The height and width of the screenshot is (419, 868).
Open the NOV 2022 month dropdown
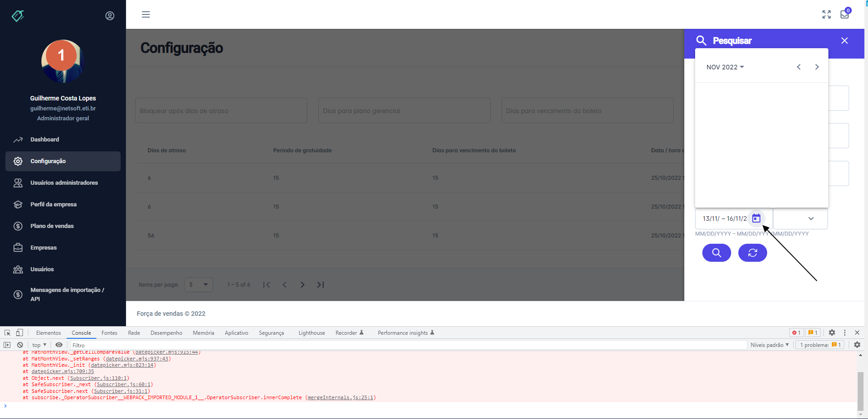click(x=724, y=67)
